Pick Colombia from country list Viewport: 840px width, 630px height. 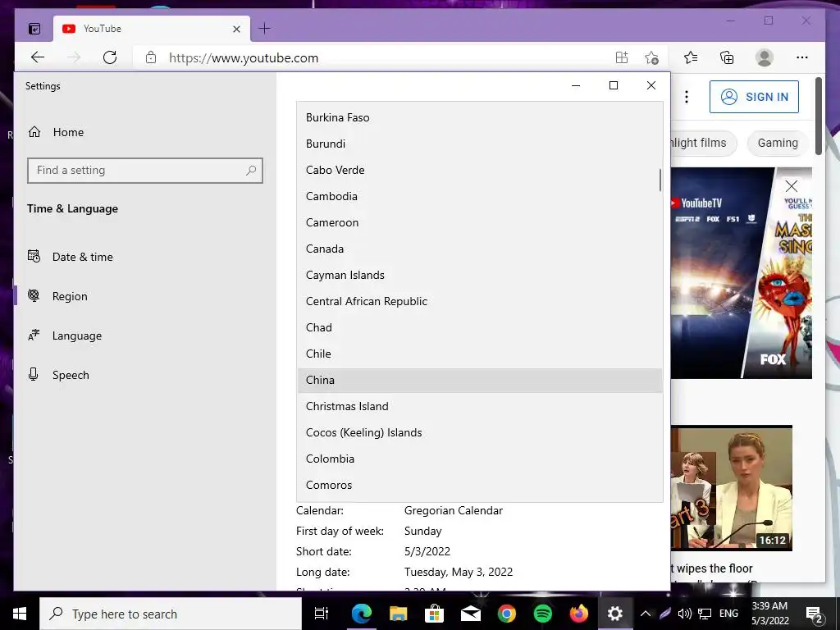(x=479, y=459)
